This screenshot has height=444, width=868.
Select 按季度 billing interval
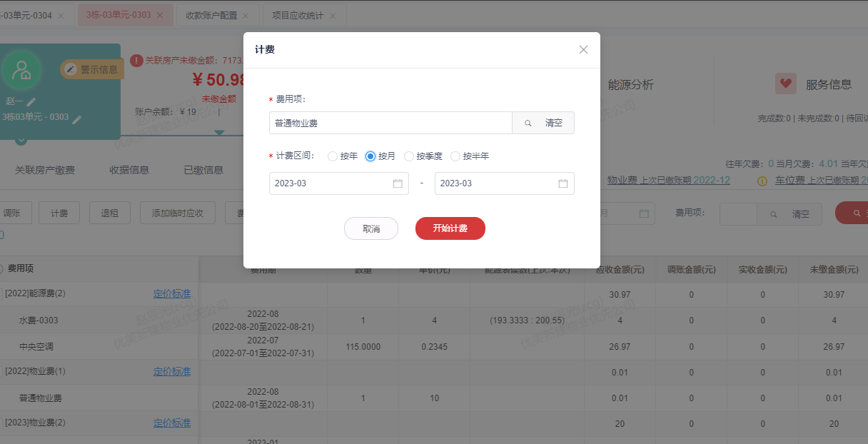pyautogui.click(x=423, y=156)
